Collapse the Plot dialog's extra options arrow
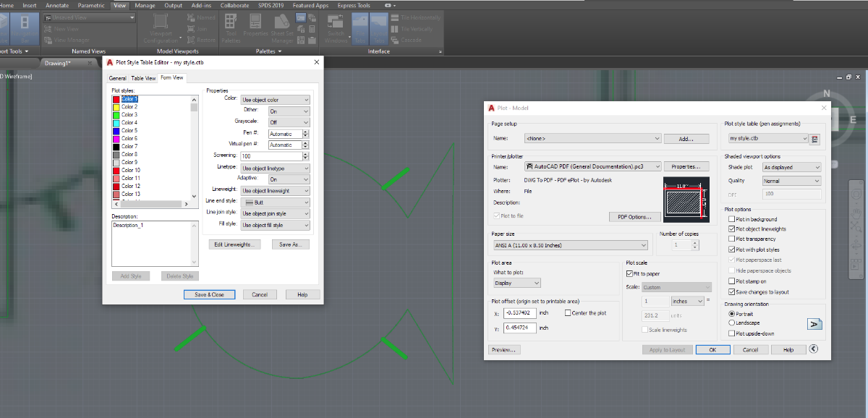Viewport: 868px width, 418px height. point(813,349)
